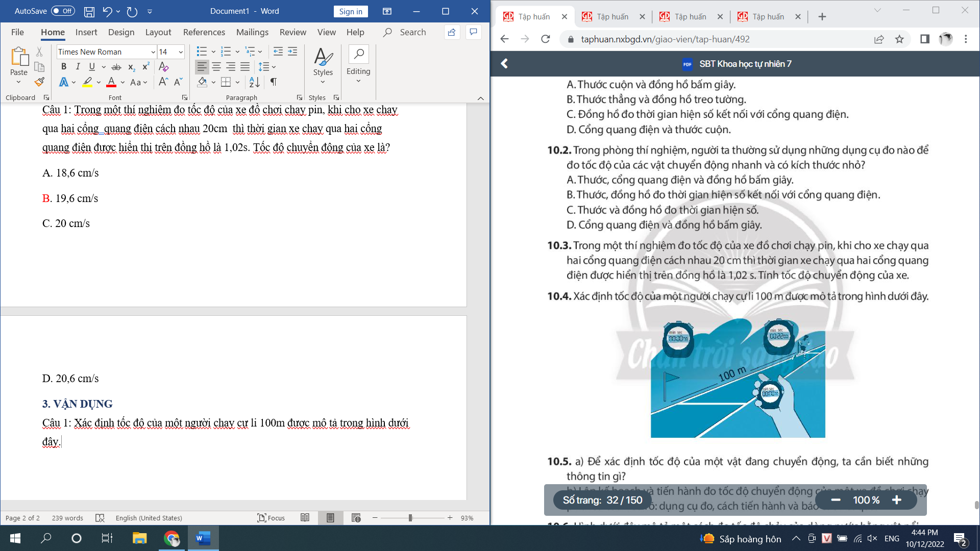
Task: Select answer option C 20 cm/s
Action: (65, 222)
